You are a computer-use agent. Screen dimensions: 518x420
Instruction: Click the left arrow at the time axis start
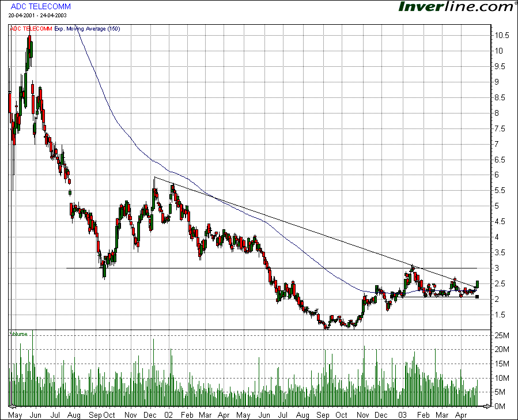[12, 406]
